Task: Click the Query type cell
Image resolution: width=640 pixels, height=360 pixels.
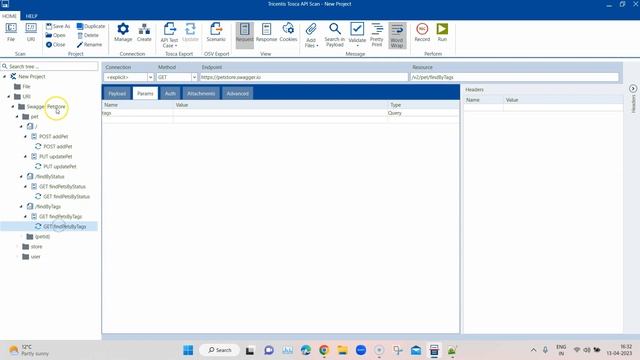Action: click(423, 113)
